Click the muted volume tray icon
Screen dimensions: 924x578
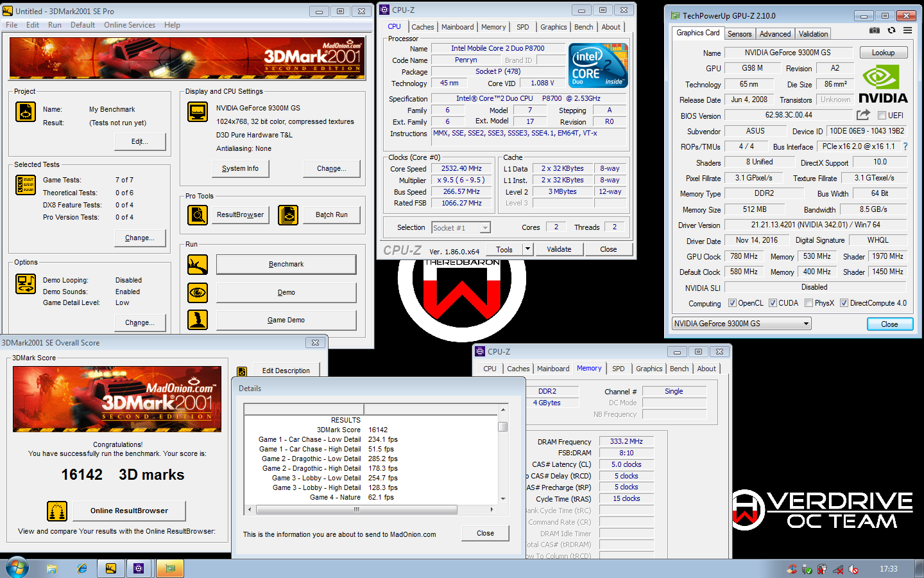[x=853, y=569]
